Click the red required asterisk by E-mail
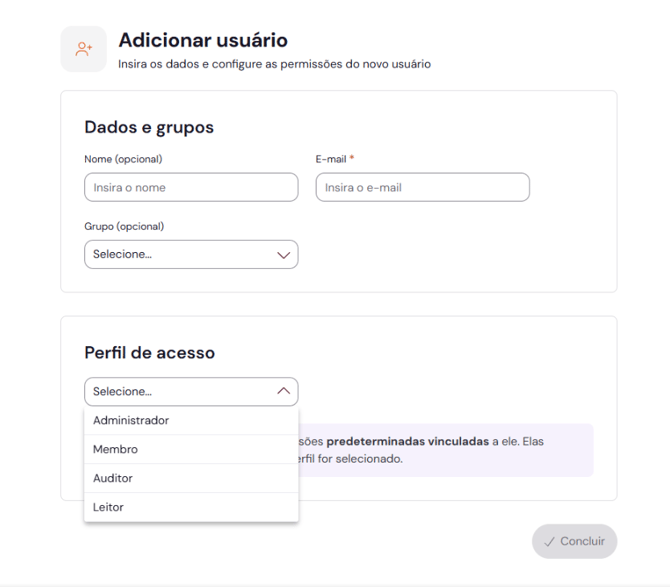670x587 pixels. (x=352, y=159)
